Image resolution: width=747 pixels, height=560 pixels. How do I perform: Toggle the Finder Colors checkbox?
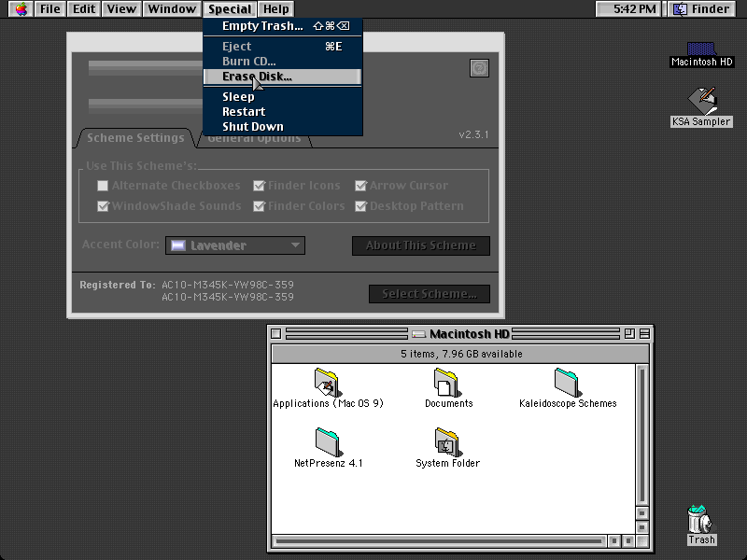[x=259, y=206]
